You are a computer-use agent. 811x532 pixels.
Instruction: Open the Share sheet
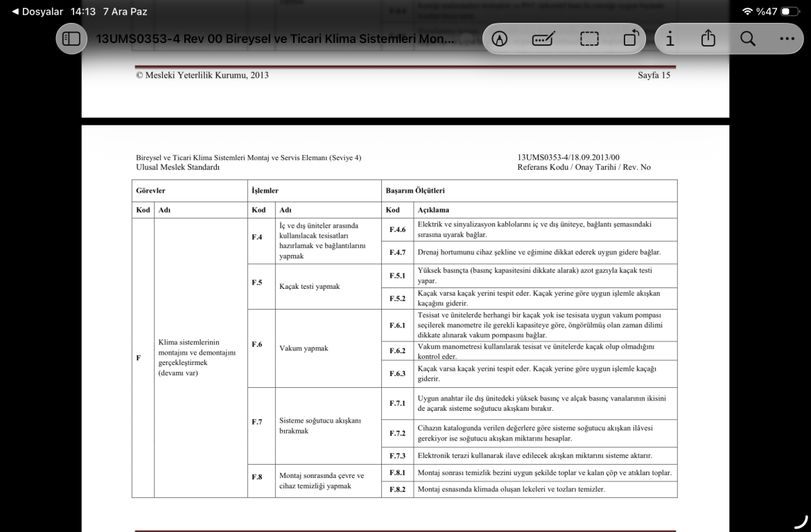(x=708, y=38)
